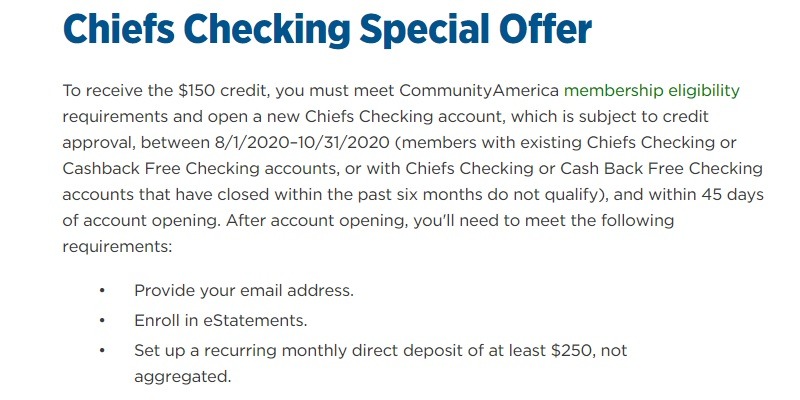Open the membership eligibility link

click(652, 91)
